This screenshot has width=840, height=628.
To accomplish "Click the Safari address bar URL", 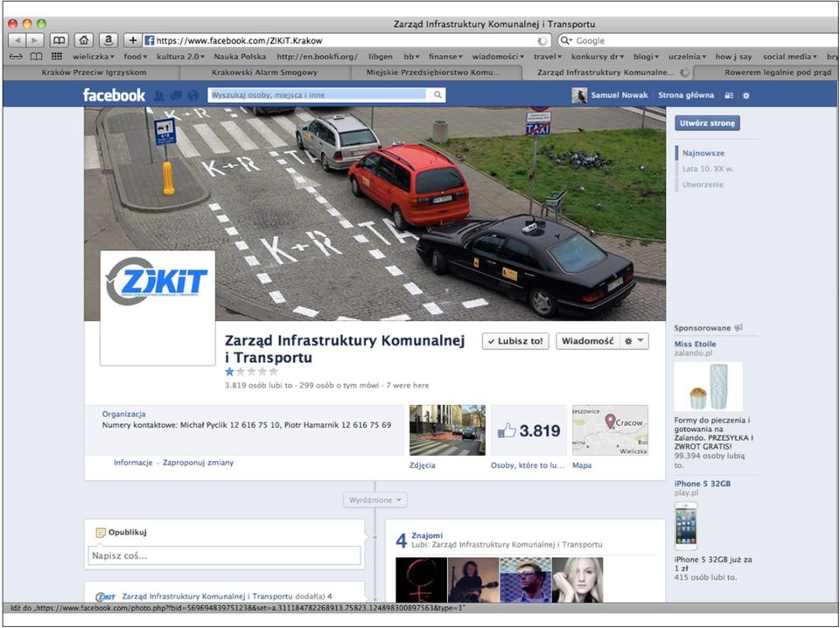I will click(239, 41).
